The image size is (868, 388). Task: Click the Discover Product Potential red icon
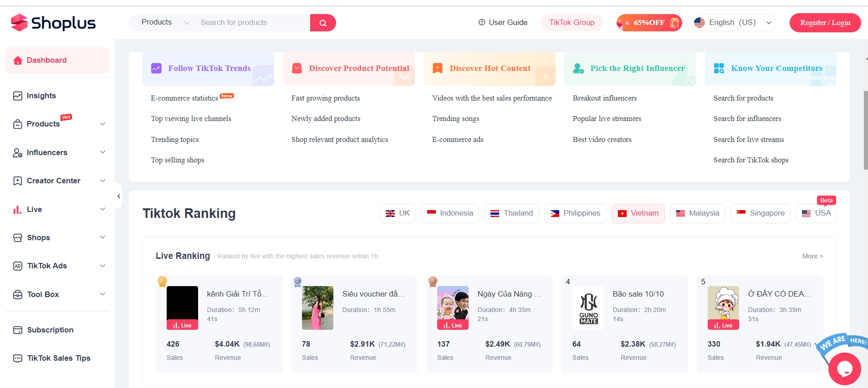[x=297, y=68]
